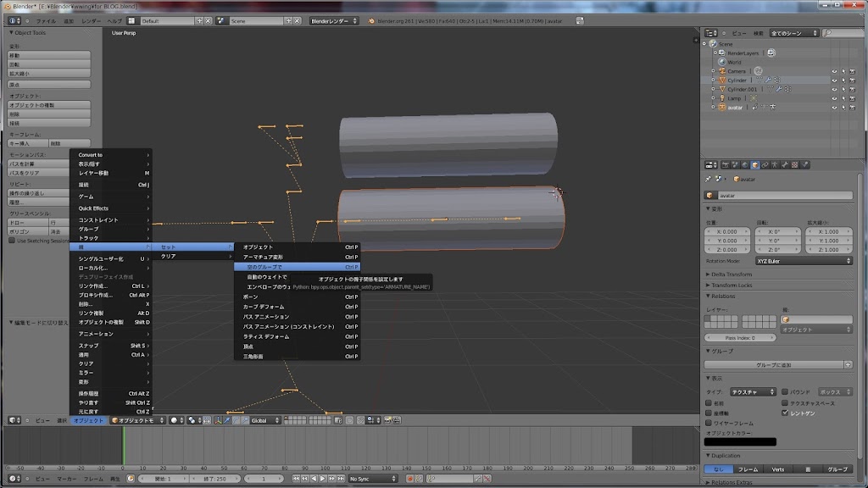
Task: Enable the ワイヤーフレーム checkbox
Action: [709, 423]
